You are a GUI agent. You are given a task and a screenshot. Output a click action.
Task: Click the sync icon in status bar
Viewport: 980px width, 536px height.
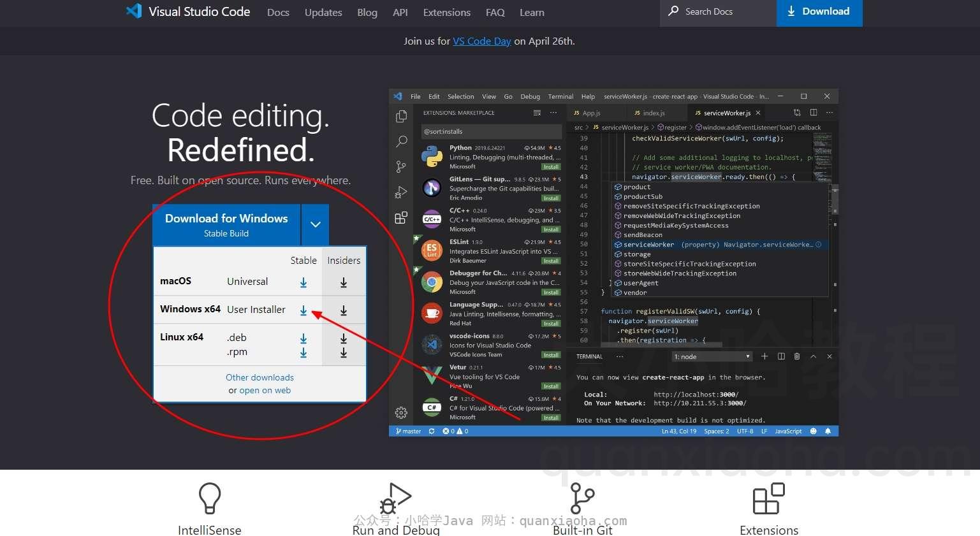pos(432,431)
